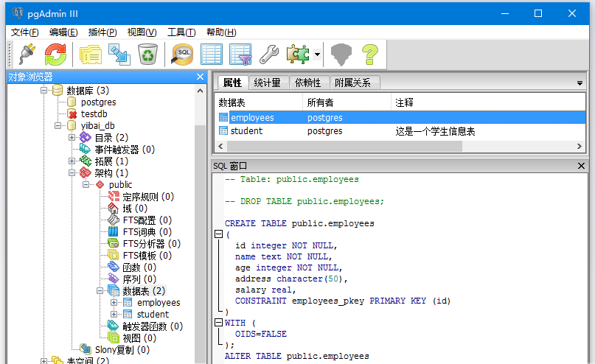The height and width of the screenshot is (364, 595).
Task: Select 触发器函数 (0) tree item
Action: tap(153, 326)
